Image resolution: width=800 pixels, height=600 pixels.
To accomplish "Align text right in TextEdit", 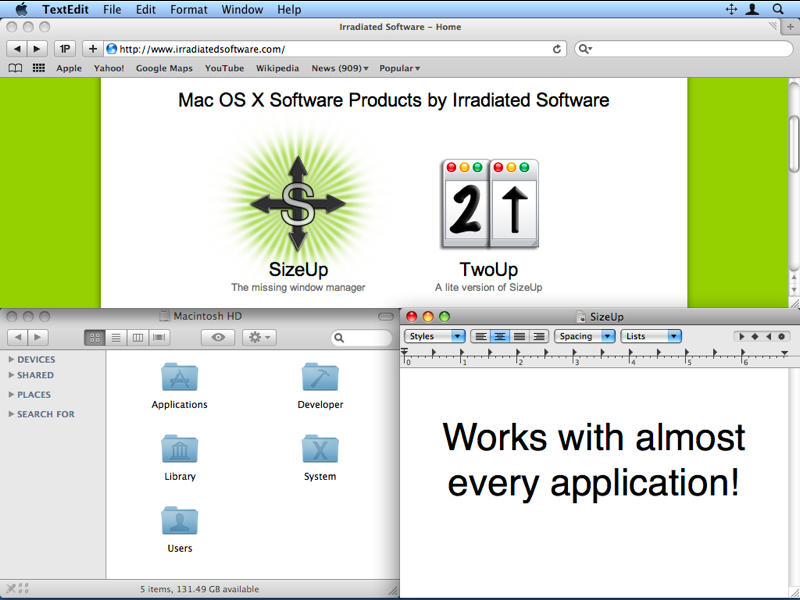I will (539, 336).
